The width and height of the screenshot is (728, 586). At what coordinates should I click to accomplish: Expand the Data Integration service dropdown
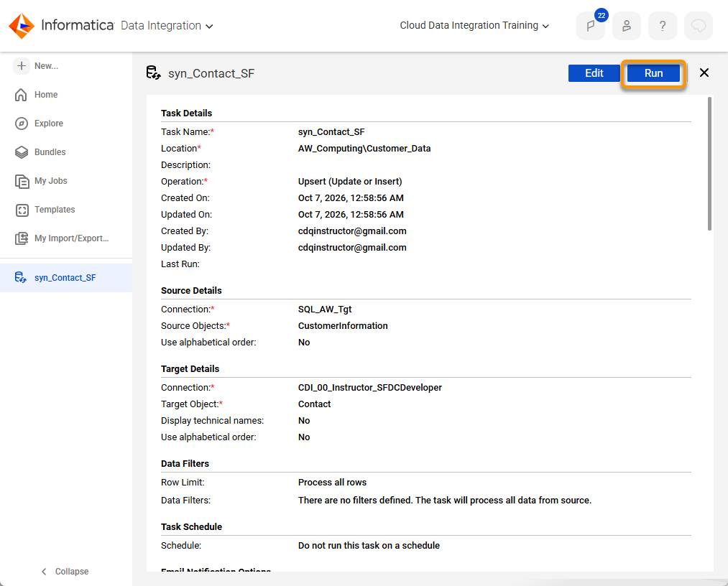pos(167,26)
